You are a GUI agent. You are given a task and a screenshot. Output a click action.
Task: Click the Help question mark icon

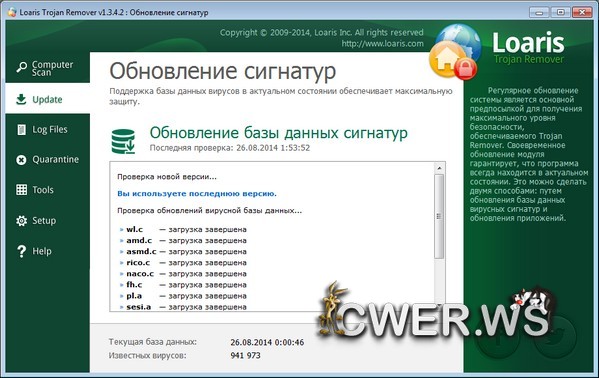point(21,251)
